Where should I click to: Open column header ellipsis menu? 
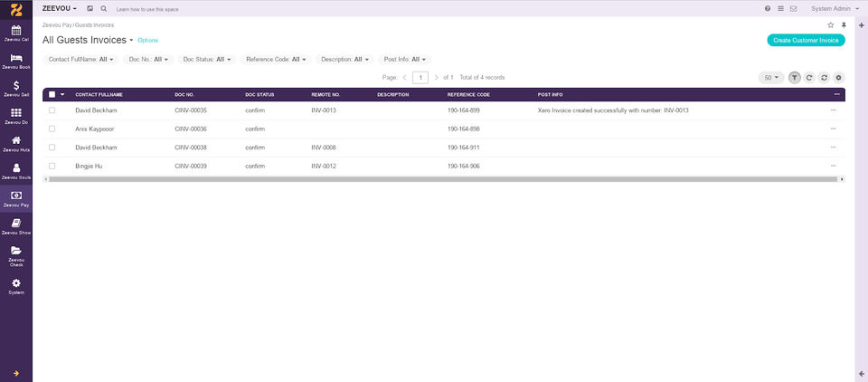pos(836,94)
